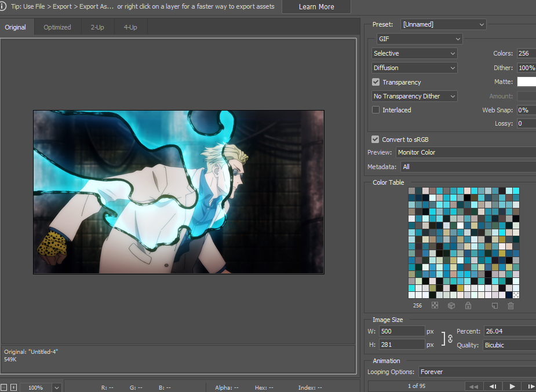
Task: Switch to the 4-Up tab
Action: pyautogui.click(x=130, y=27)
